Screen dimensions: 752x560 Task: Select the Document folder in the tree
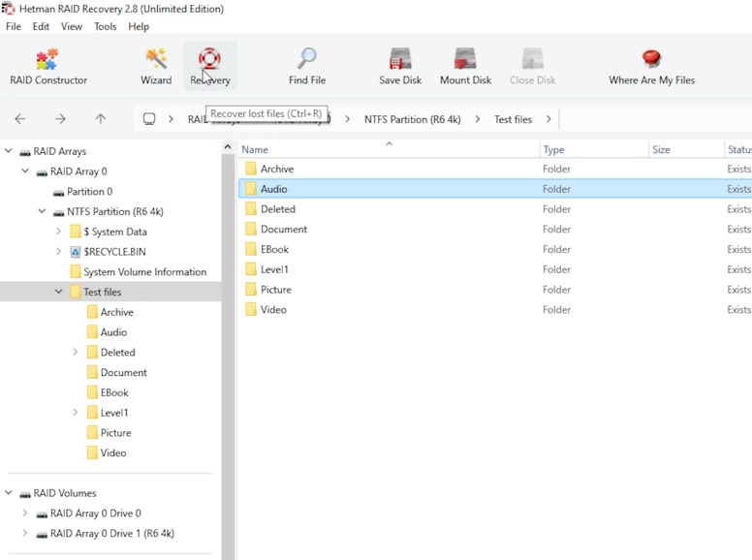click(x=124, y=373)
